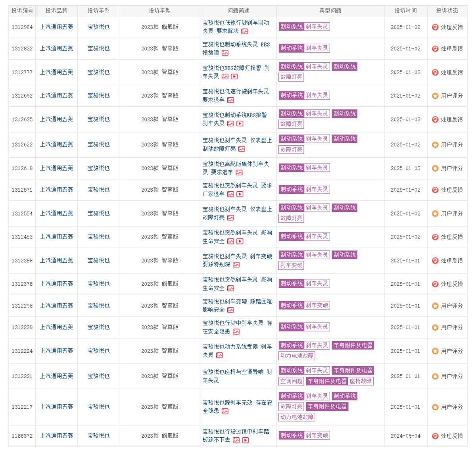Click 车身附件及电器 tag beside 刹车失灵 in row 1312224
Viewport: 476px width, 454px height.
click(353, 345)
